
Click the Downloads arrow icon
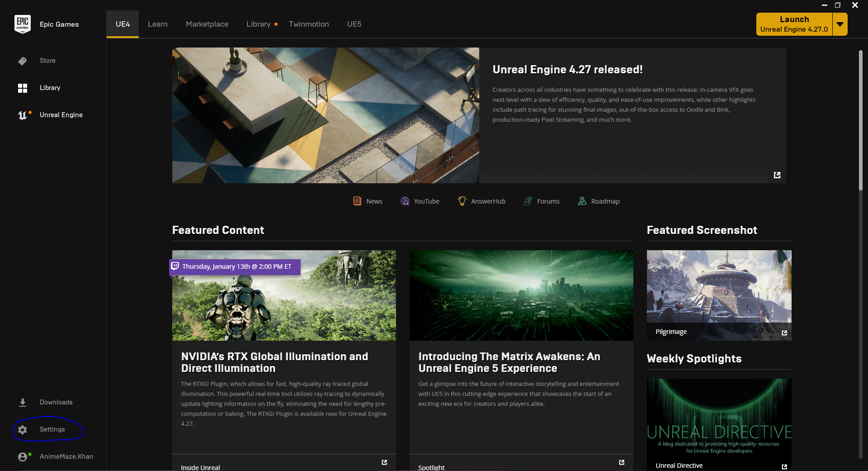coord(23,403)
